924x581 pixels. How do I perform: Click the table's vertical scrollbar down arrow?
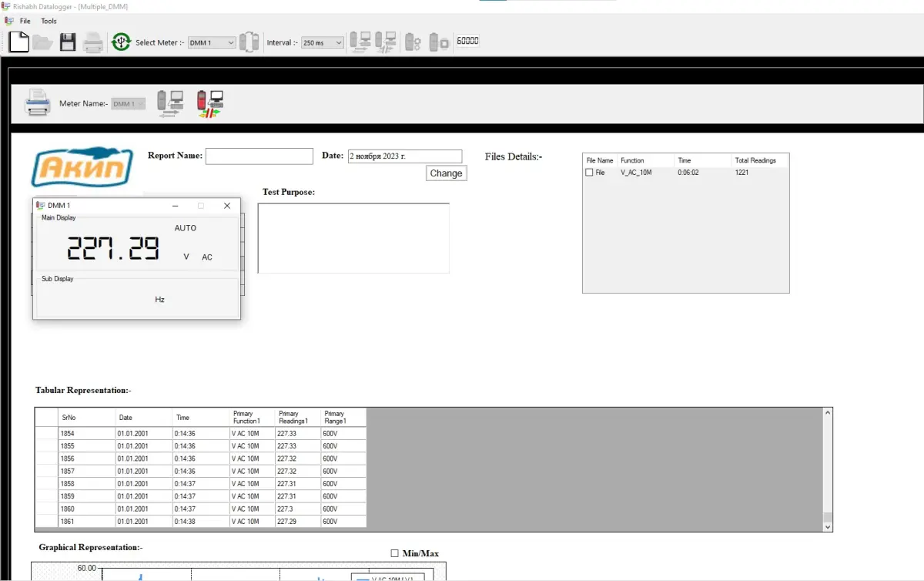point(828,526)
